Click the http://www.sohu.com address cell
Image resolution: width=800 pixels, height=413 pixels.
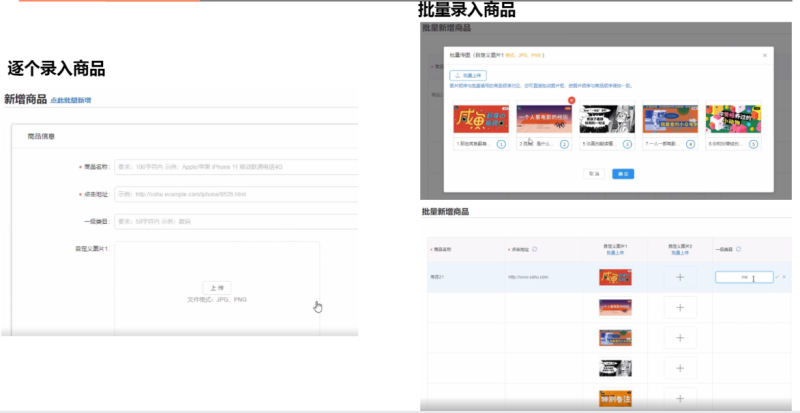(x=544, y=277)
